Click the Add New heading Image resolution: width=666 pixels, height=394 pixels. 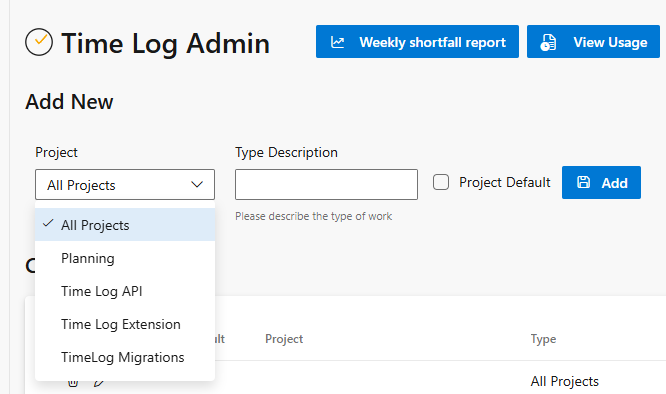click(x=69, y=101)
